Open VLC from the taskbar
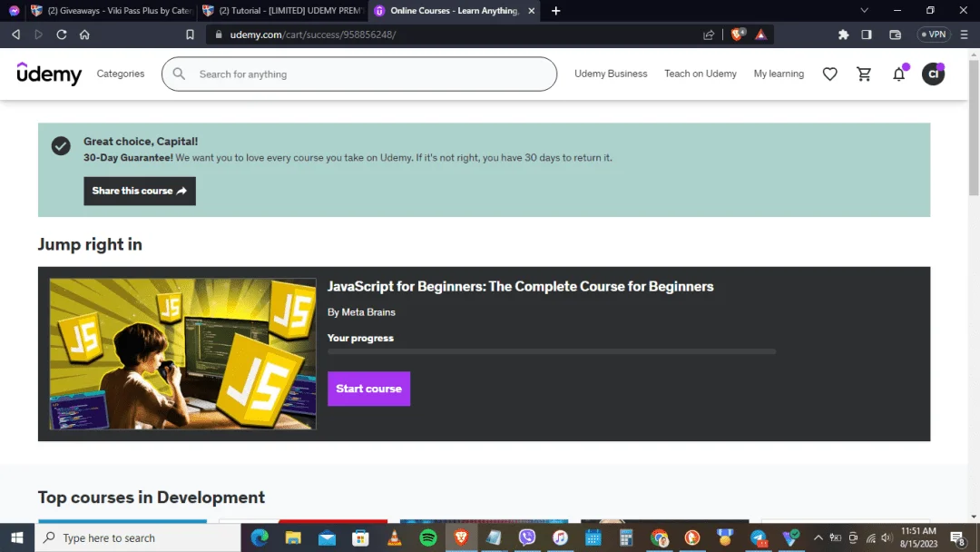 click(395, 537)
